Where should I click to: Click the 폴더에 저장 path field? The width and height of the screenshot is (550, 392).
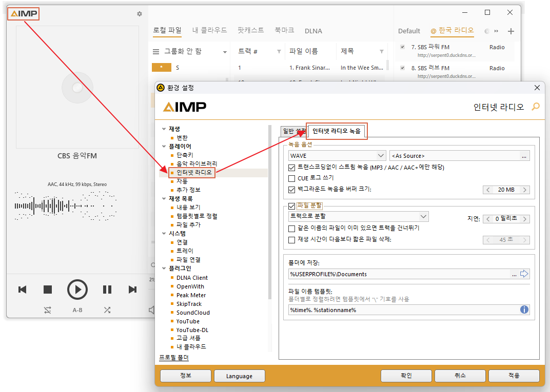coord(399,274)
